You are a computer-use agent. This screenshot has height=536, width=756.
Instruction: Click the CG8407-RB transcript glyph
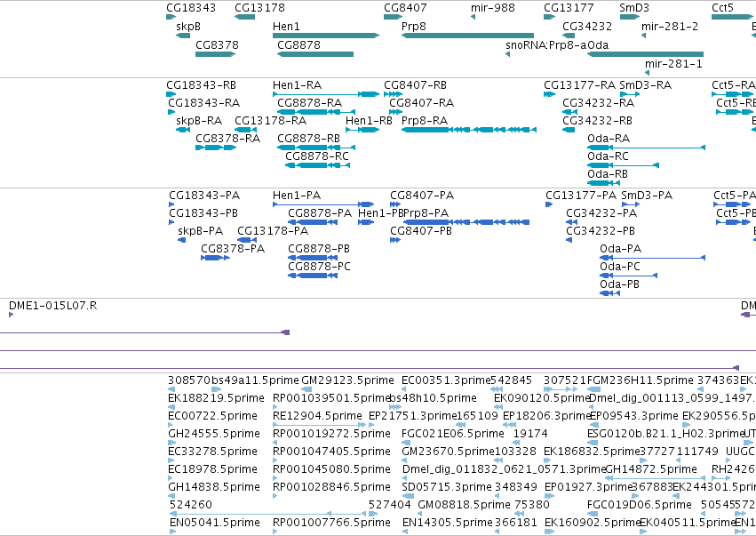click(x=394, y=94)
